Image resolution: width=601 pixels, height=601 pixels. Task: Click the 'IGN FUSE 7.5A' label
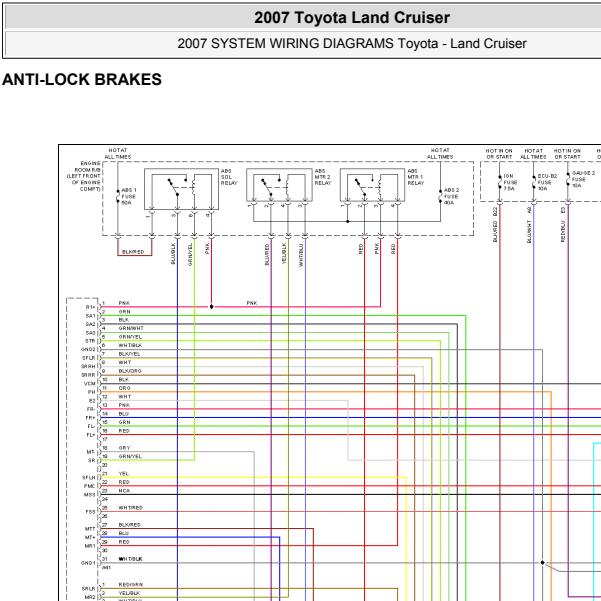point(510,182)
